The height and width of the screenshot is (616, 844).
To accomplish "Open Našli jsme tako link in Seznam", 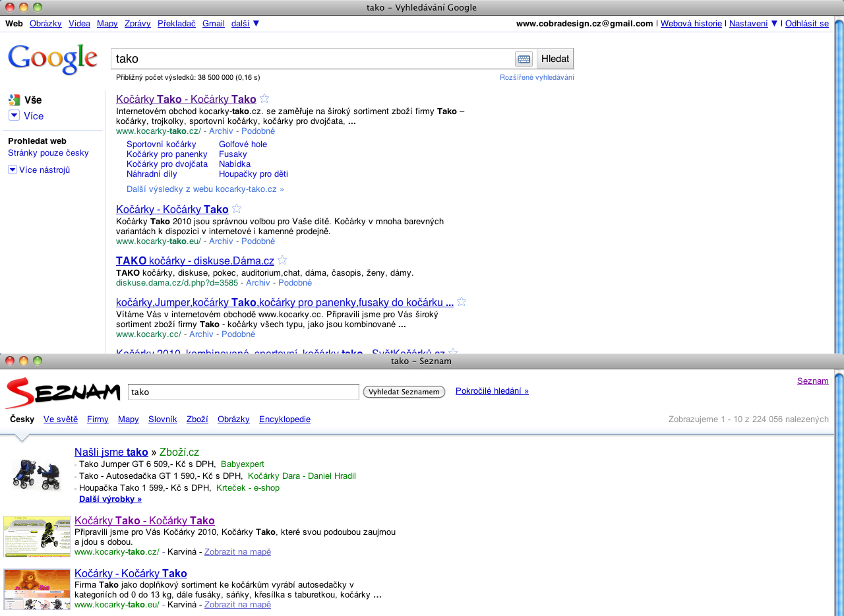I will click(111, 452).
